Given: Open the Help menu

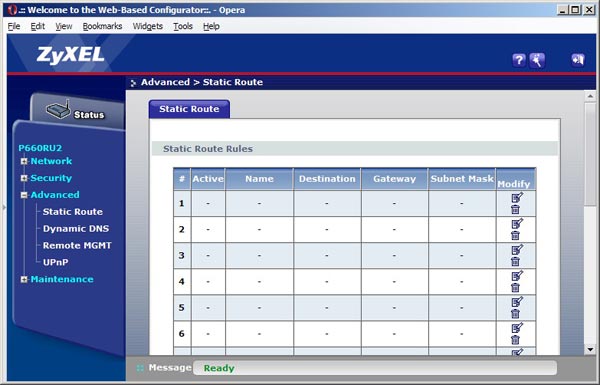Looking at the screenshot, I should tap(211, 26).
